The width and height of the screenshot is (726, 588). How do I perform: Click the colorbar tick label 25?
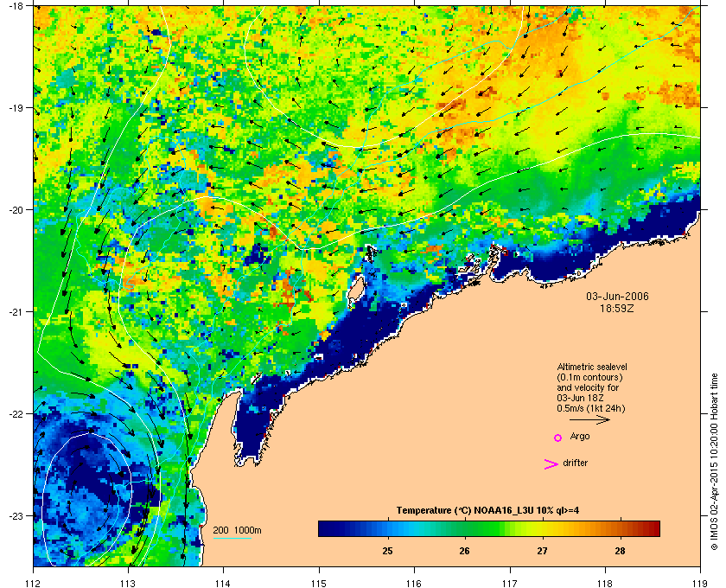tap(387, 551)
